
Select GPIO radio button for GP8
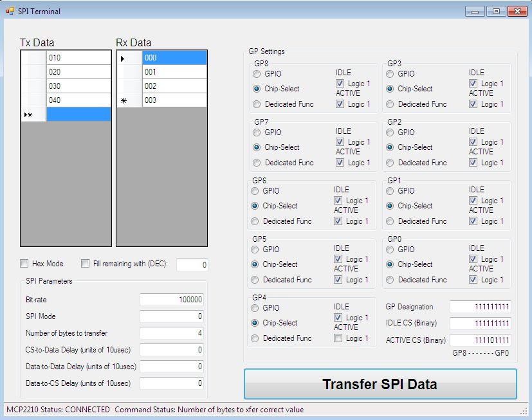(x=257, y=74)
